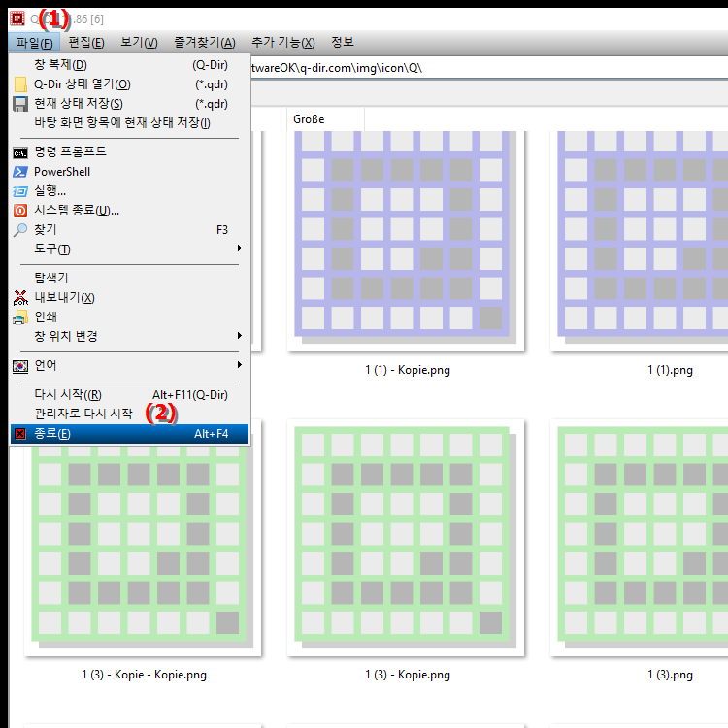Viewport: 728px width, 728px height.
Task: Click the PowerShell icon in the menu
Action: click(x=20, y=172)
